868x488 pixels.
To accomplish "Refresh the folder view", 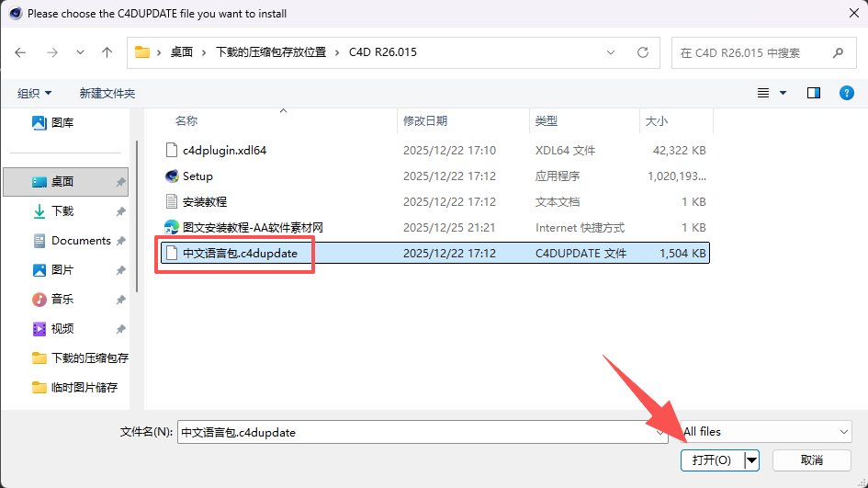I will point(643,52).
